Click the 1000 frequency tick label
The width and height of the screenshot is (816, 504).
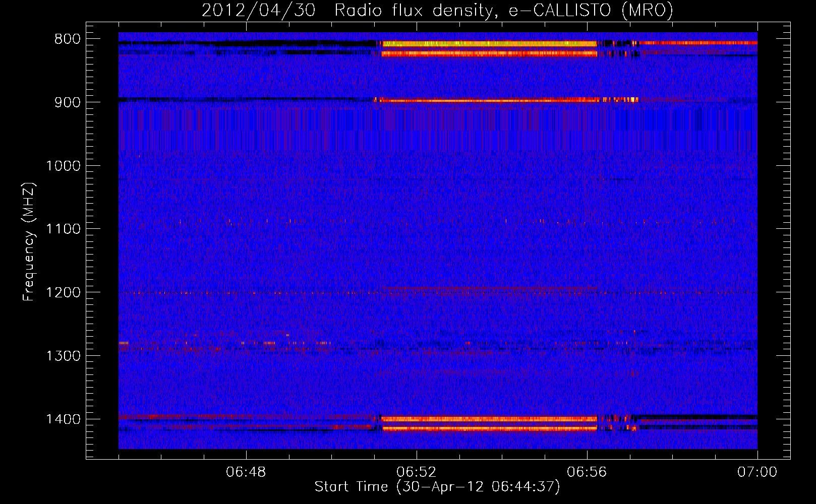click(63, 166)
